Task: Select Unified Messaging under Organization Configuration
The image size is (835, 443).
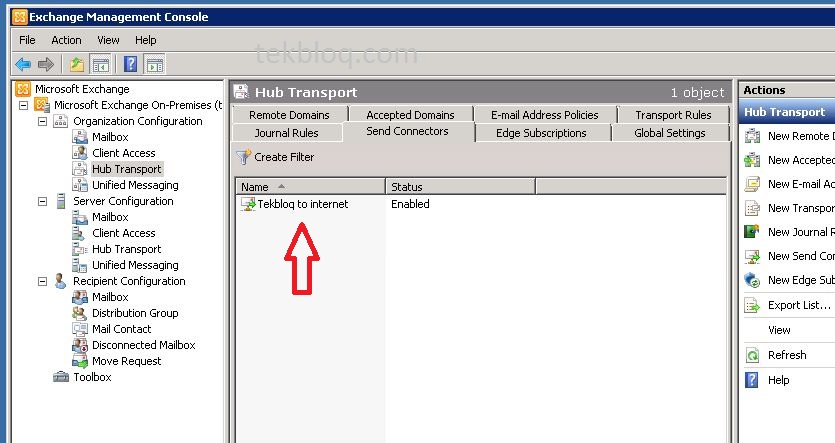Action: pos(135,185)
